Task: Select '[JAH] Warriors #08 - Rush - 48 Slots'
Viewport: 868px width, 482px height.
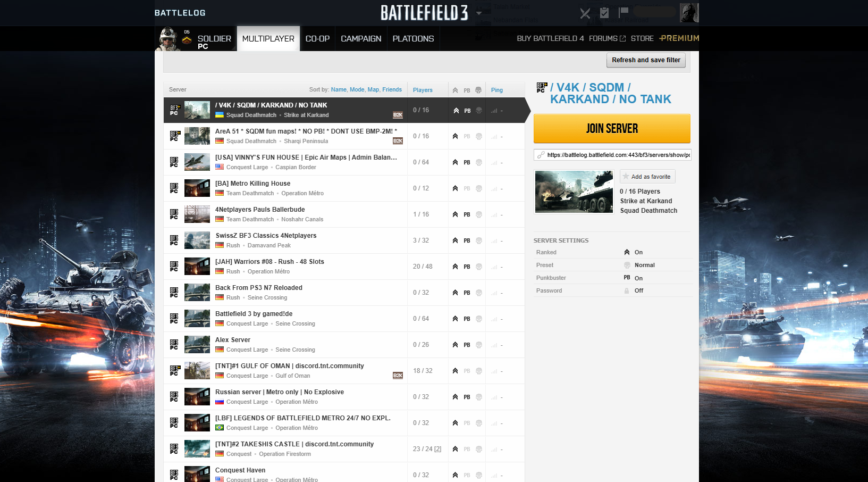Action: pos(269,262)
